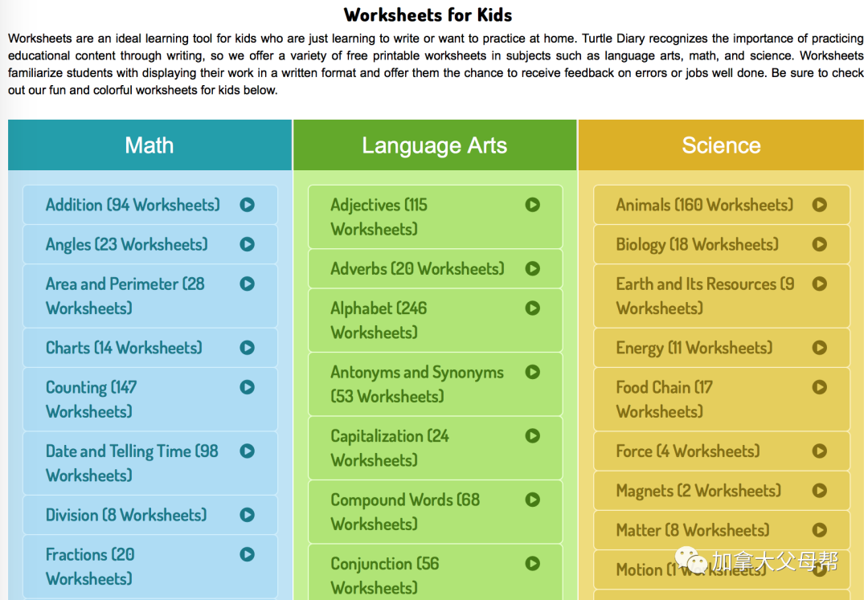Open Food Chain (17 Worksheets) link
Viewport: 868px width, 600px height.
coord(664,399)
